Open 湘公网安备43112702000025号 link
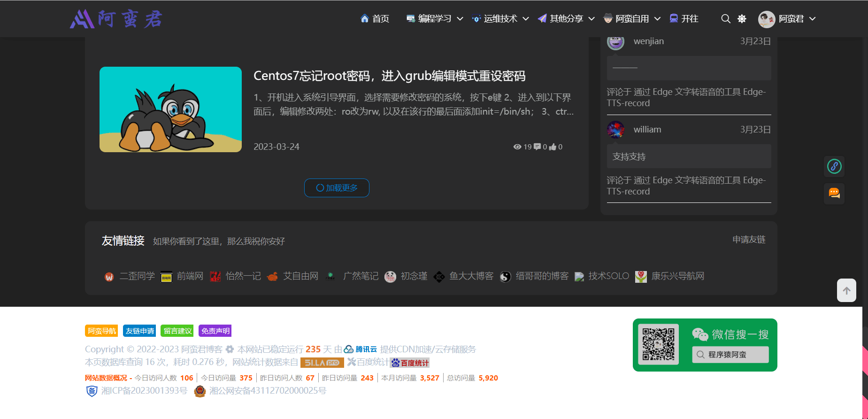Viewport: 868px width, 419px height. click(268, 391)
